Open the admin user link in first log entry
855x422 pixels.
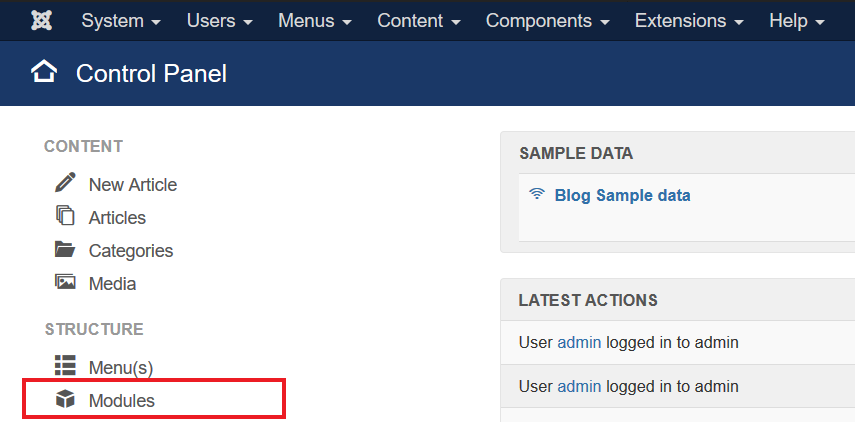[579, 342]
